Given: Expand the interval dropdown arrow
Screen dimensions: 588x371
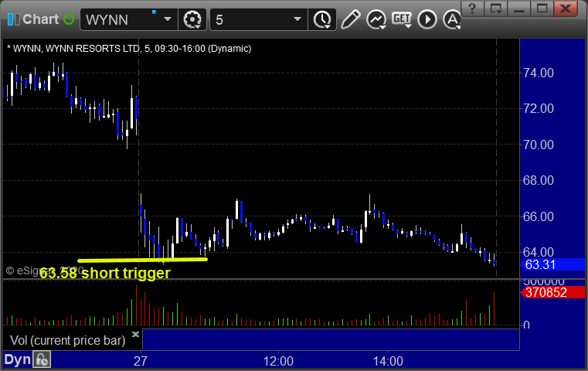Looking at the screenshot, I should click(x=297, y=19).
